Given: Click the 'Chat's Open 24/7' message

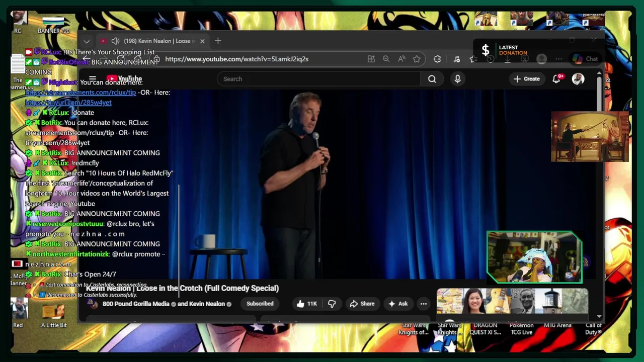Looking at the screenshot, I should [90, 275].
